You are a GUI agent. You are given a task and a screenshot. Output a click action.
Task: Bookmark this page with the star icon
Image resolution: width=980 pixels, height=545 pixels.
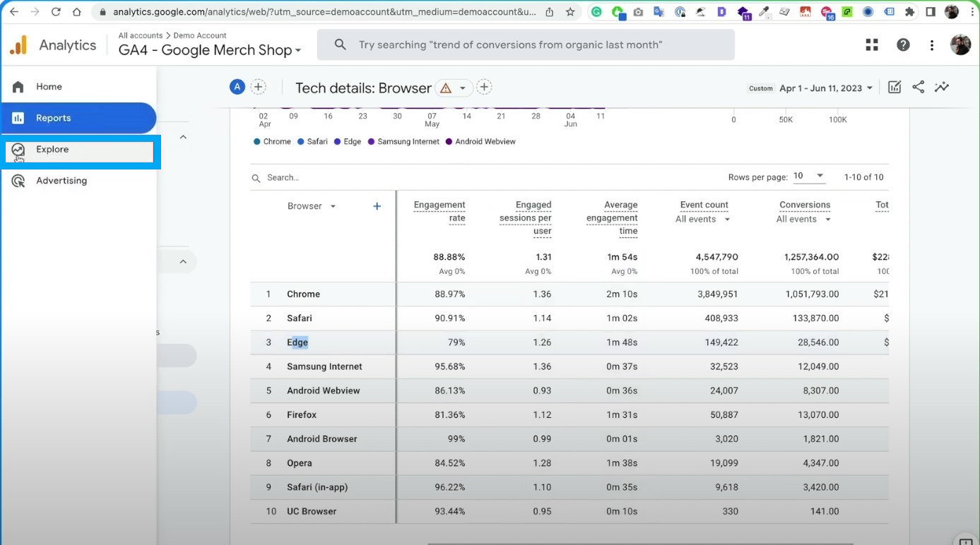[570, 12]
